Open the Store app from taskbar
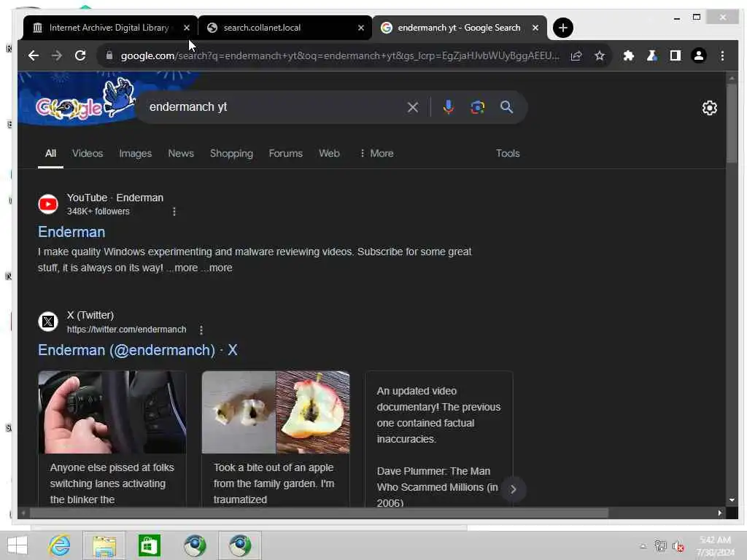747x560 pixels. coord(149,545)
